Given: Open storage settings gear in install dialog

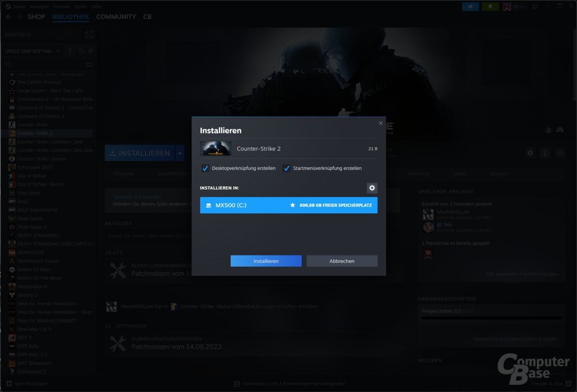Looking at the screenshot, I should pos(372,188).
